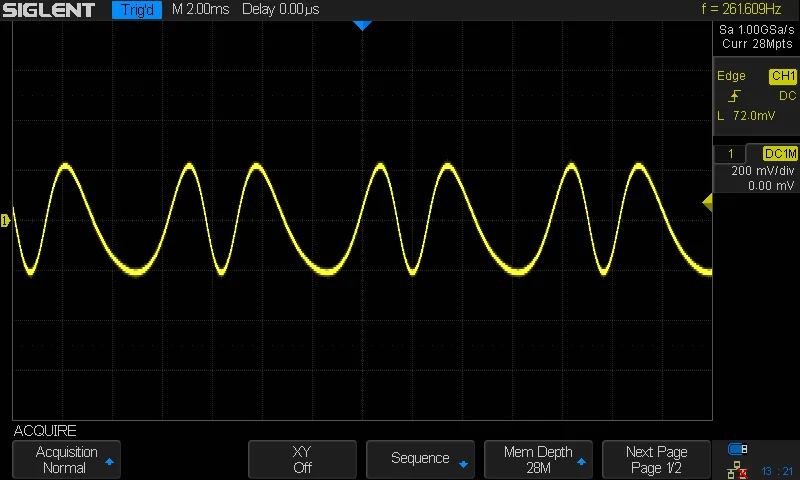Expand the Acquisition arrow indicator
Viewport: 800px width, 480px height.
[109, 462]
